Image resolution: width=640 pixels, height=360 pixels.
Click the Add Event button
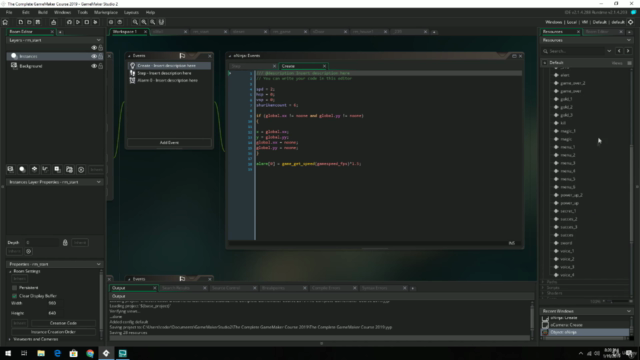point(169,143)
